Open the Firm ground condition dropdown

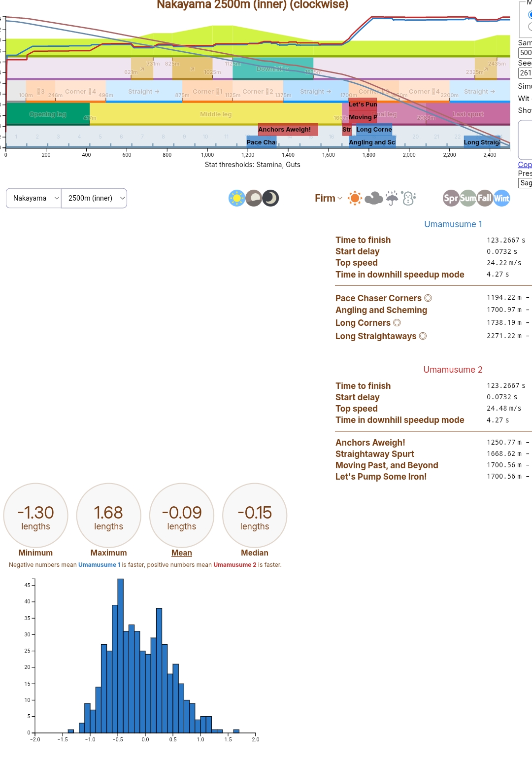tap(328, 198)
